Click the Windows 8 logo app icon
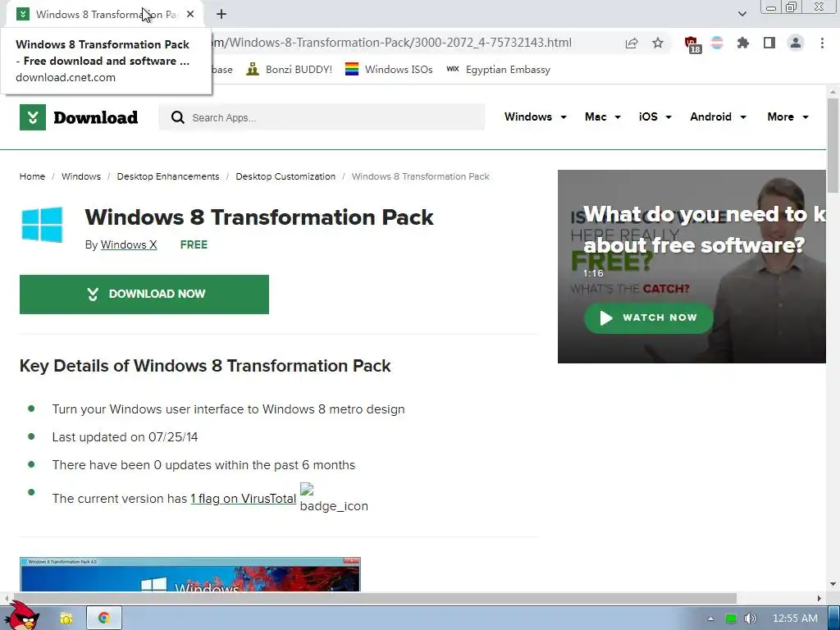This screenshot has width=840, height=630. point(42,225)
